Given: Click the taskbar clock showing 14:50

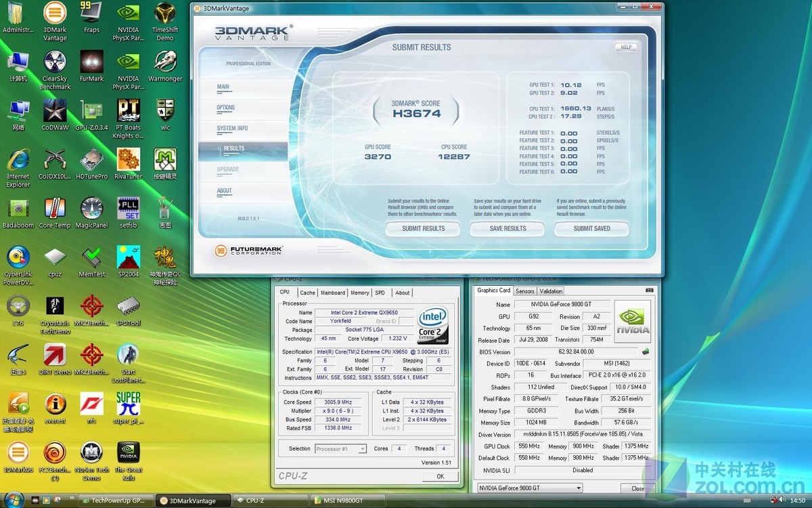Looking at the screenshot, I should tap(798, 501).
